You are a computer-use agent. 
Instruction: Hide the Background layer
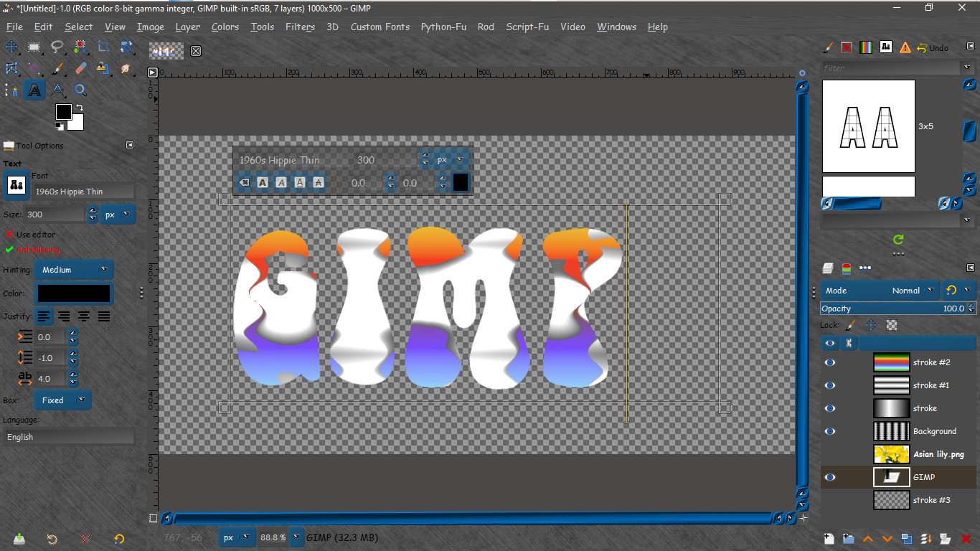(x=830, y=431)
